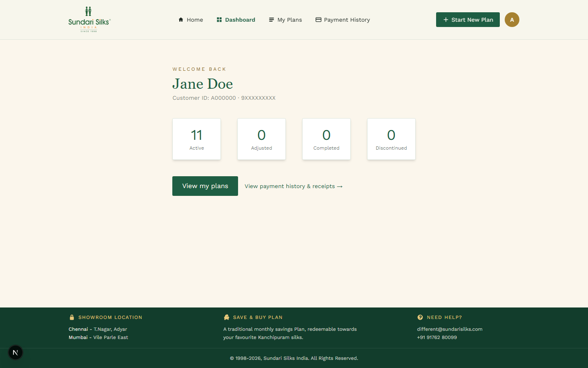Select the Discontinued plans card
The height and width of the screenshot is (368, 588).
[x=391, y=139]
